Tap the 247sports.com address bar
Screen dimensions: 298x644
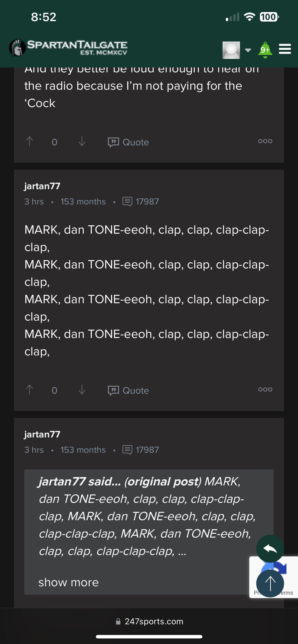tap(149, 621)
